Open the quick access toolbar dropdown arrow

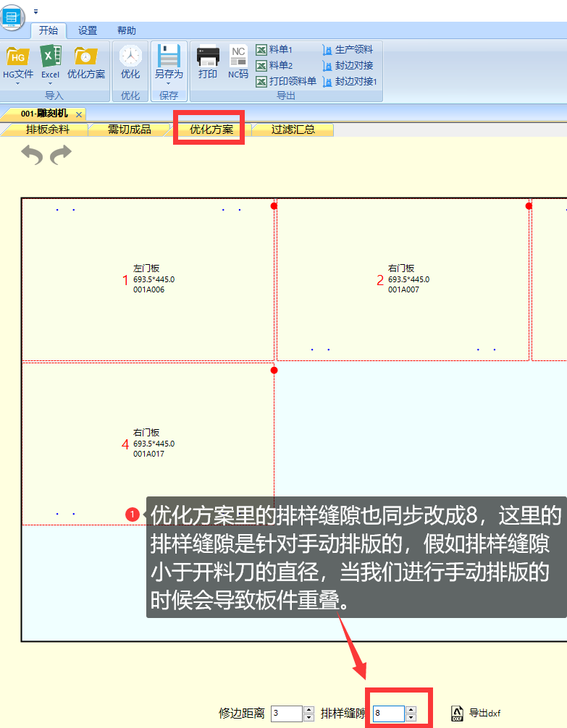pos(35,12)
